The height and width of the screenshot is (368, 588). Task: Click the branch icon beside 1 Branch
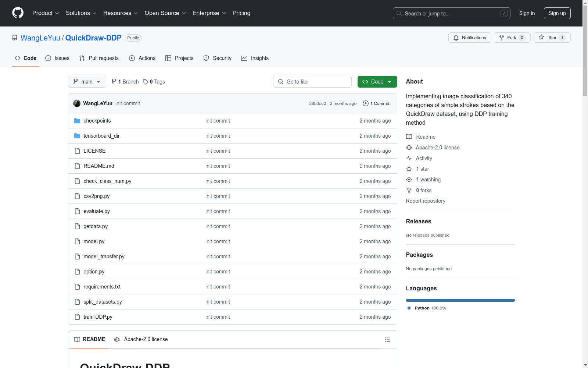(x=114, y=82)
